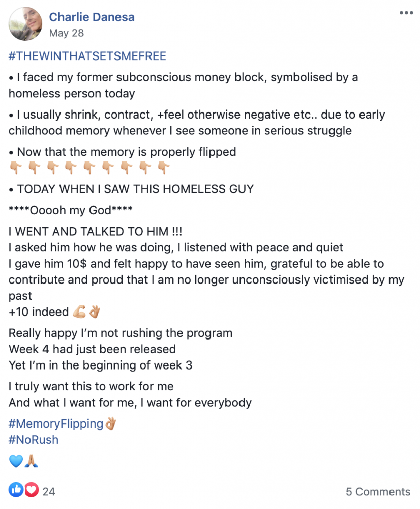Click the praying hands emoji
Viewport: 420px width, 509px height.
[x=31, y=461]
